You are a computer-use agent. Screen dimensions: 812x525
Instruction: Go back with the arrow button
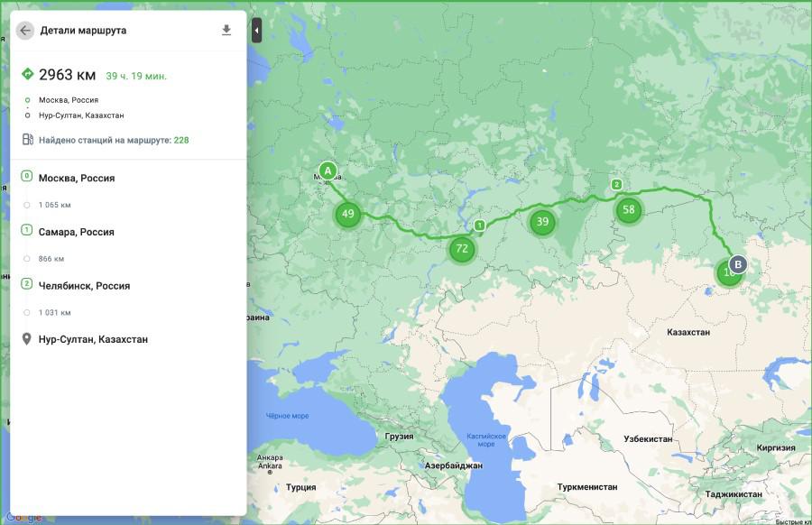click(25, 31)
